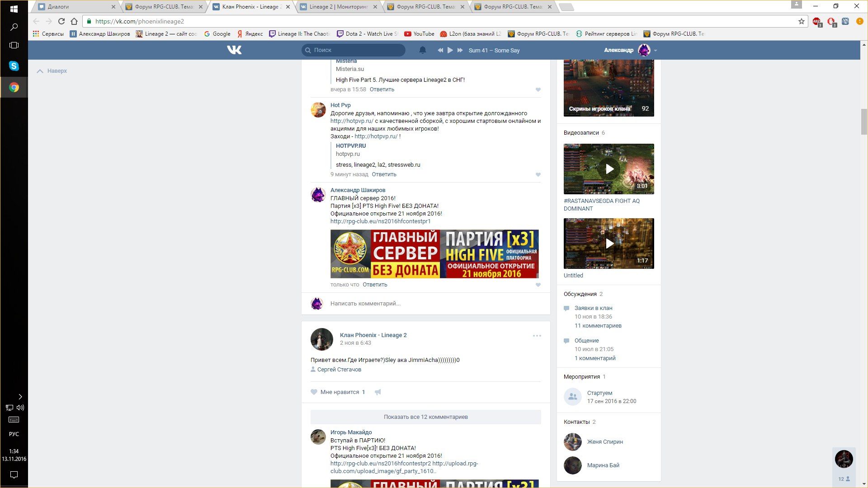Image resolution: width=868 pixels, height=488 pixels.
Task: Open the Заявки в клан discussion
Action: (593, 308)
